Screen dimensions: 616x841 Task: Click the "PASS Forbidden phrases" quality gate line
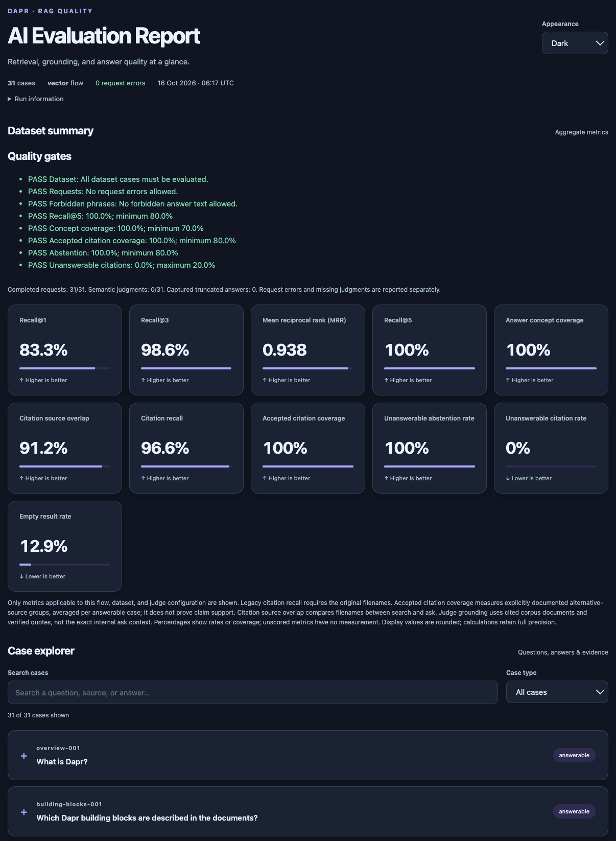click(x=133, y=204)
